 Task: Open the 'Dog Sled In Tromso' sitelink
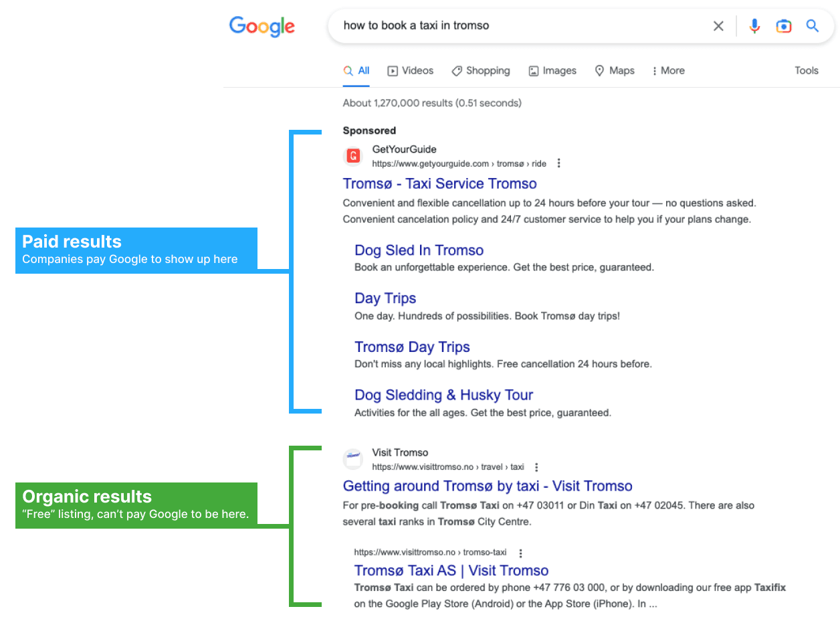point(419,250)
